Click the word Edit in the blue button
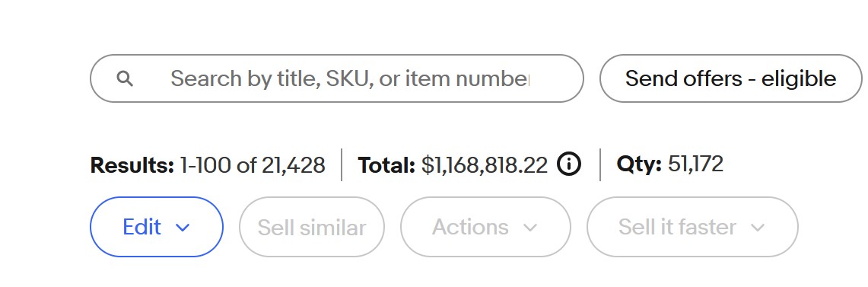Image resolution: width=868 pixels, height=287 pixels. click(x=141, y=227)
